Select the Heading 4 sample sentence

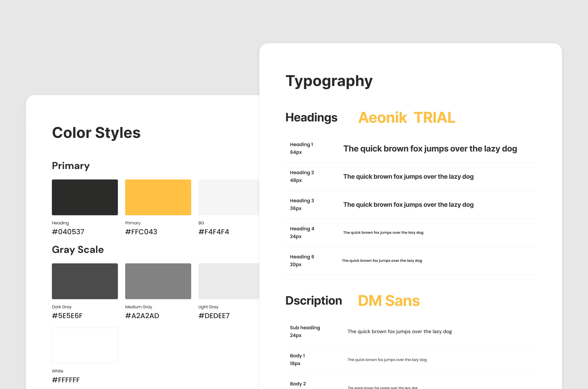tap(383, 233)
